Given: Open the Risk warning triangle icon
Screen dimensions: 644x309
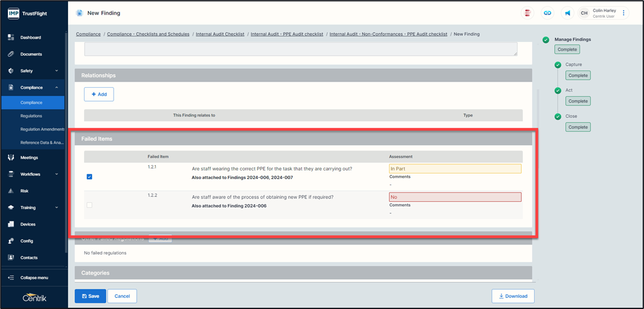Looking at the screenshot, I should click(11, 191).
